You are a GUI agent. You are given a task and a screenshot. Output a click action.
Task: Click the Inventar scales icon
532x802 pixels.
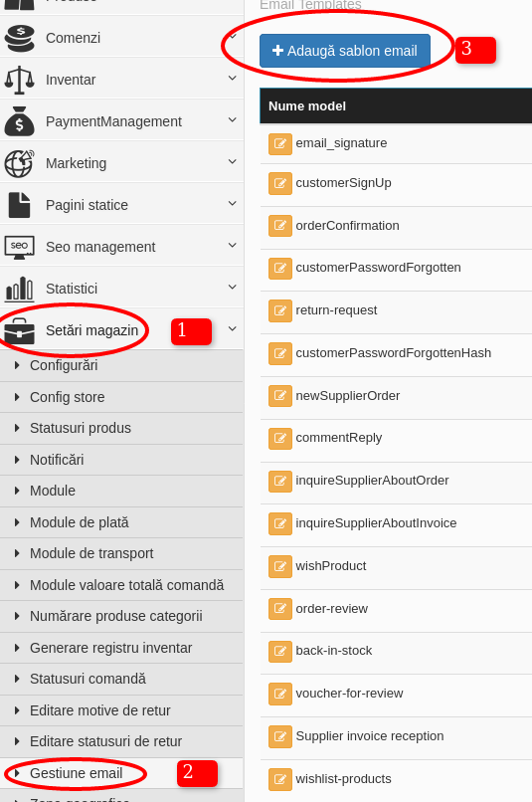point(20,80)
